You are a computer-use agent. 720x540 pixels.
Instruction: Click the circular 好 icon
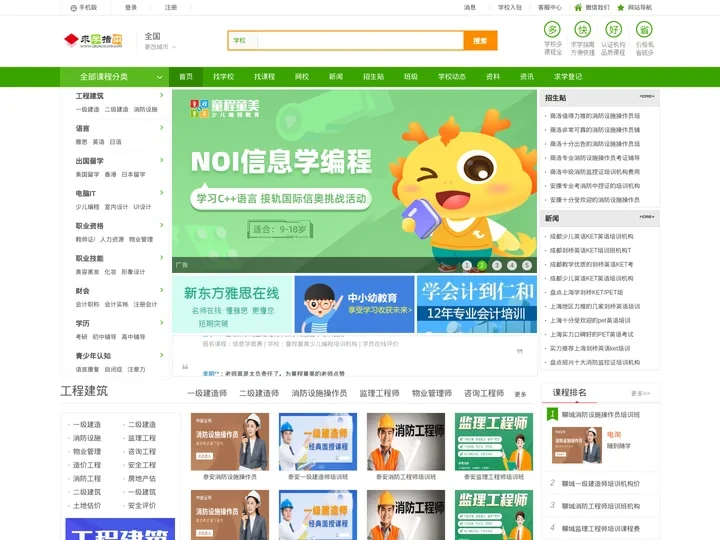(613, 30)
